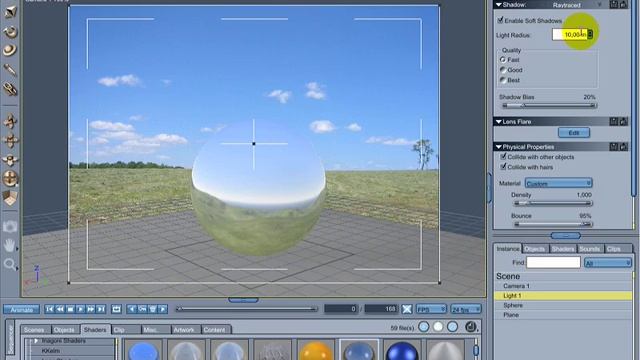Click the delete keyframe trash icon
Screen dimensions: 640x360
pyautogui.click(x=152, y=309)
